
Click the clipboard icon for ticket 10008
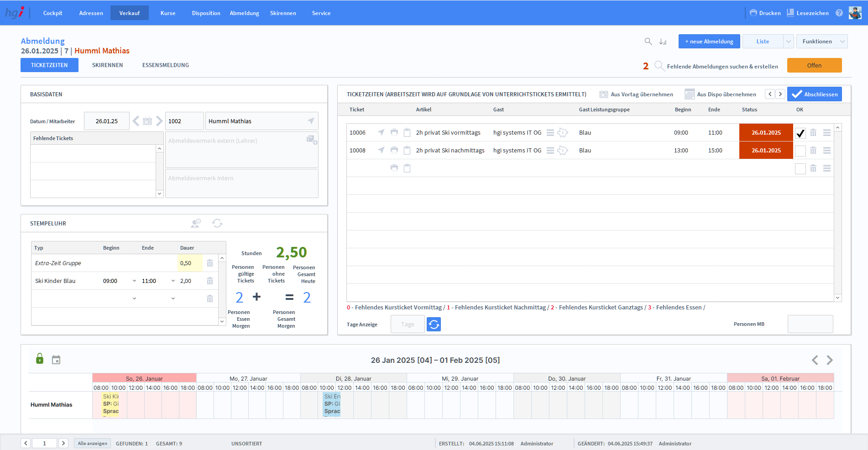coord(407,151)
